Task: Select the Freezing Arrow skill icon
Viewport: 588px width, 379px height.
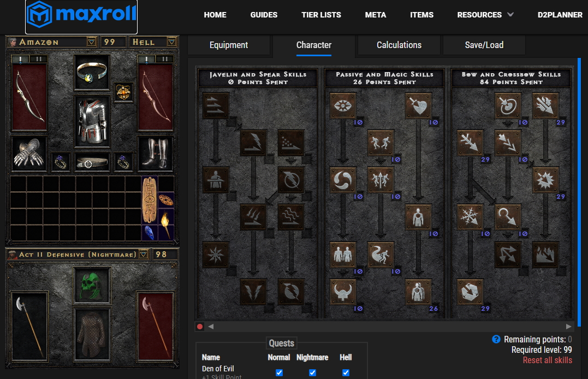Action: click(x=471, y=291)
